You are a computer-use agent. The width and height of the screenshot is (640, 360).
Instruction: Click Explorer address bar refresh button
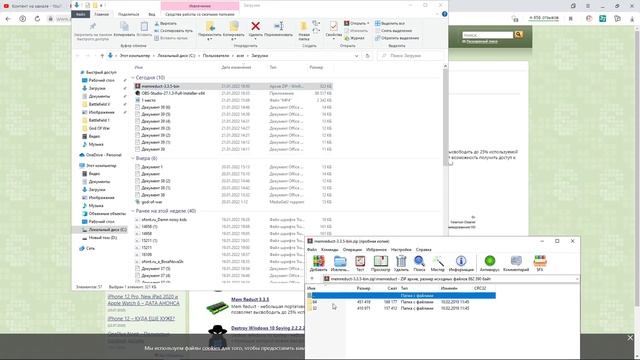pyautogui.click(x=367, y=56)
